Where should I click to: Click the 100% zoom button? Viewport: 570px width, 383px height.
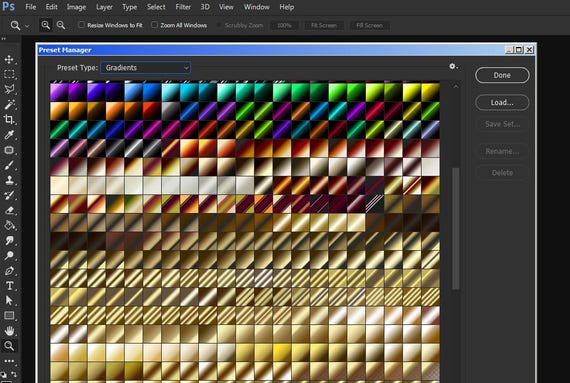point(284,25)
